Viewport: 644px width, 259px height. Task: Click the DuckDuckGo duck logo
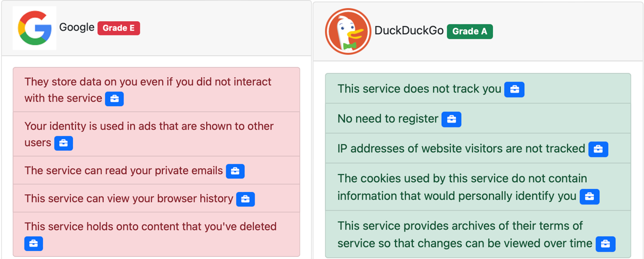pyautogui.click(x=348, y=31)
